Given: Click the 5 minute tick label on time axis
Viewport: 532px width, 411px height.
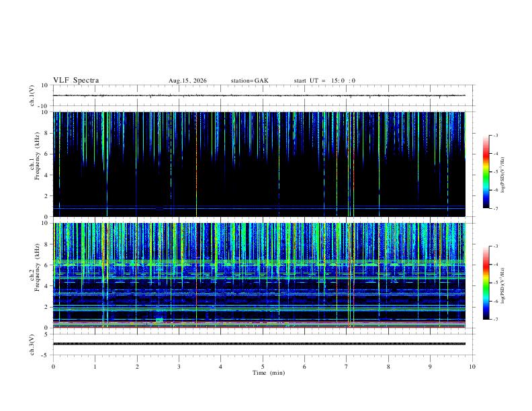Looking at the screenshot, I should [x=263, y=367].
